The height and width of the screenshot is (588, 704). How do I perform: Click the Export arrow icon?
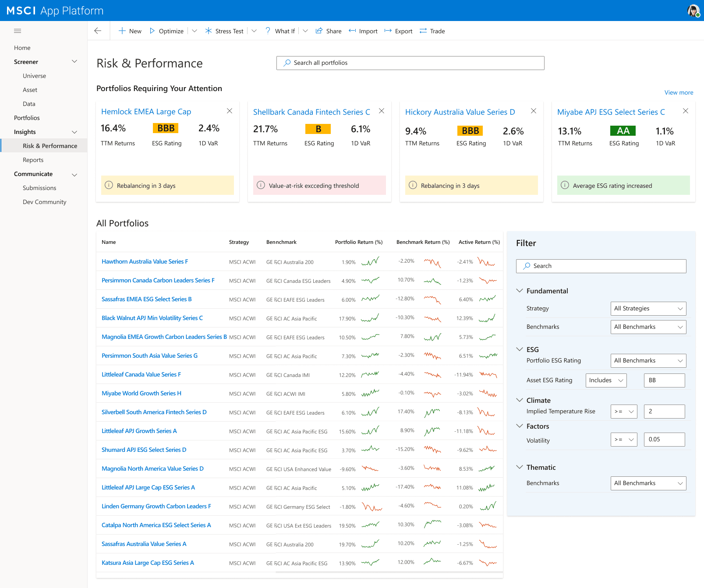pyautogui.click(x=388, y=31)
